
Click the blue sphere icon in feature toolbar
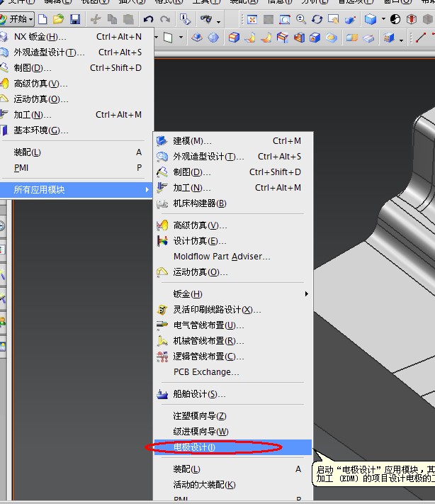(x=213, y=38)
